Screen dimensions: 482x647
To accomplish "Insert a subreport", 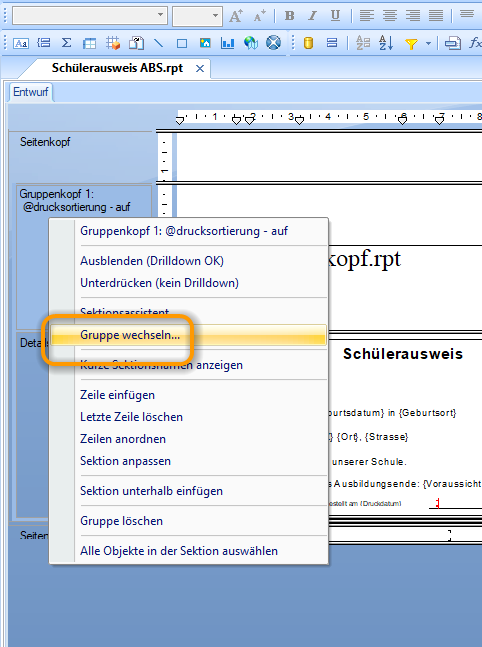I will tap(136, 43).
